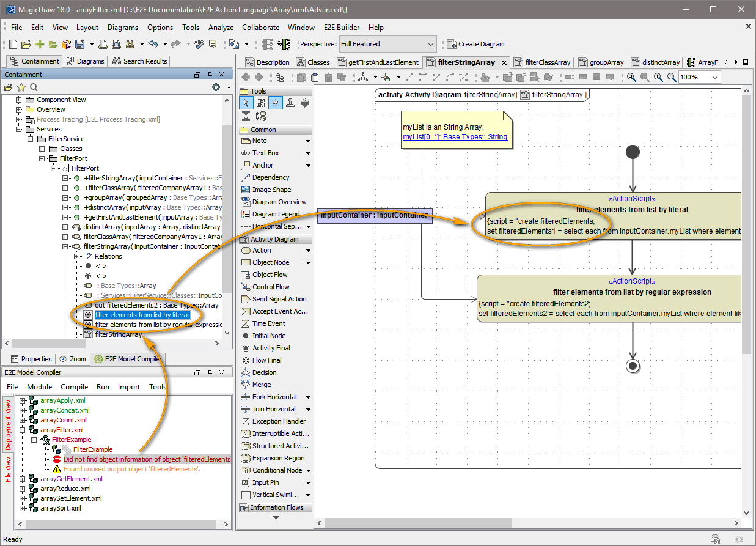Click the Undo arrow icon
The width and height of the screenshot is (756, 546).
pos(153,44)
